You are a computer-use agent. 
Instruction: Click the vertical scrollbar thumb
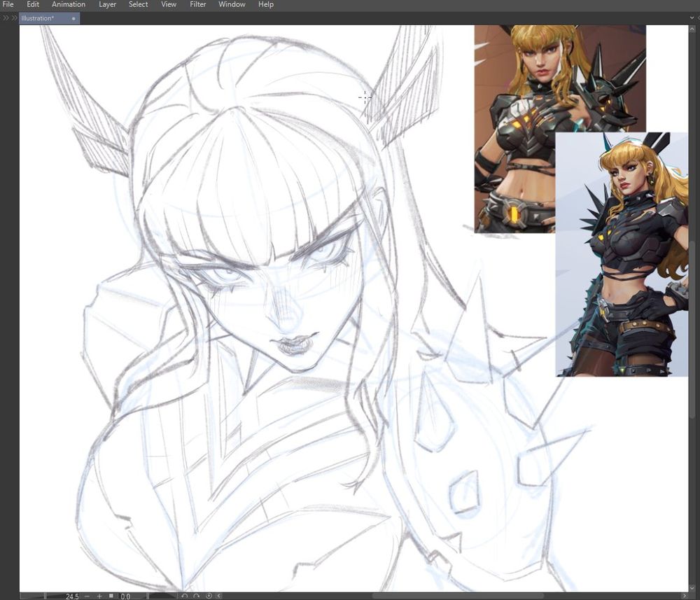(x=692, y=330)
